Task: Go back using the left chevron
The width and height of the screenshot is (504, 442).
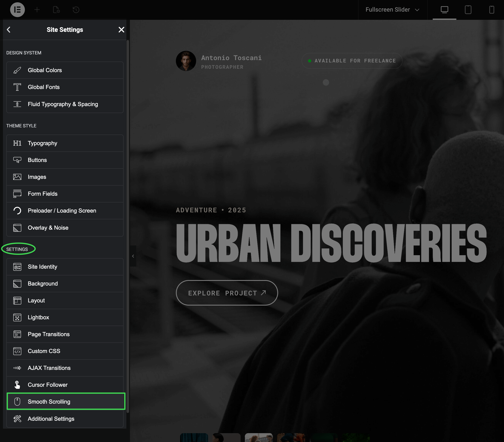Action: click(9, 30)
